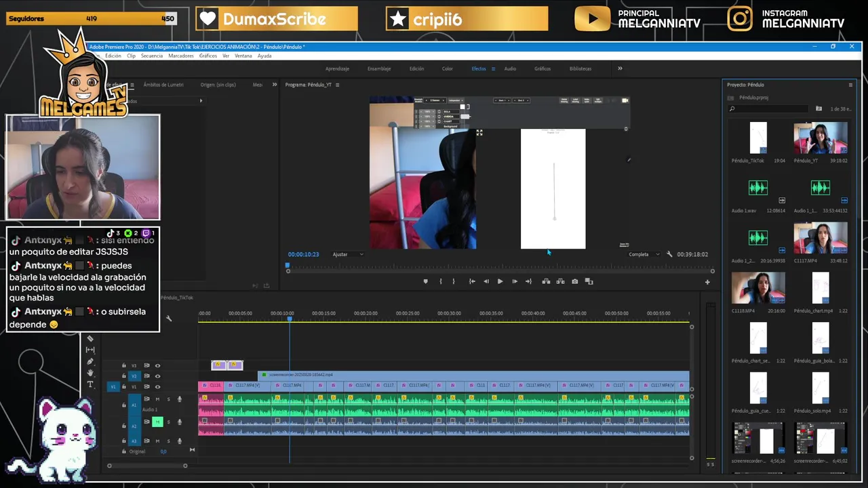Step back one frame

pos(486,281)
